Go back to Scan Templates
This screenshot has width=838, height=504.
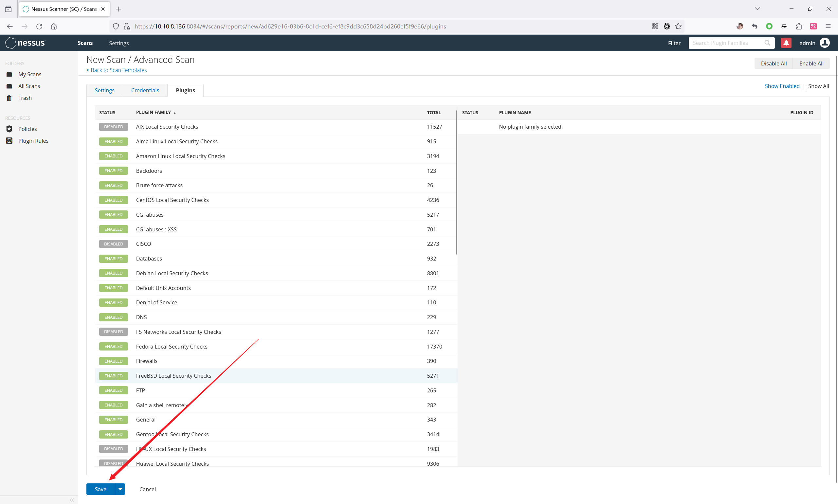(x=117, y=70)
